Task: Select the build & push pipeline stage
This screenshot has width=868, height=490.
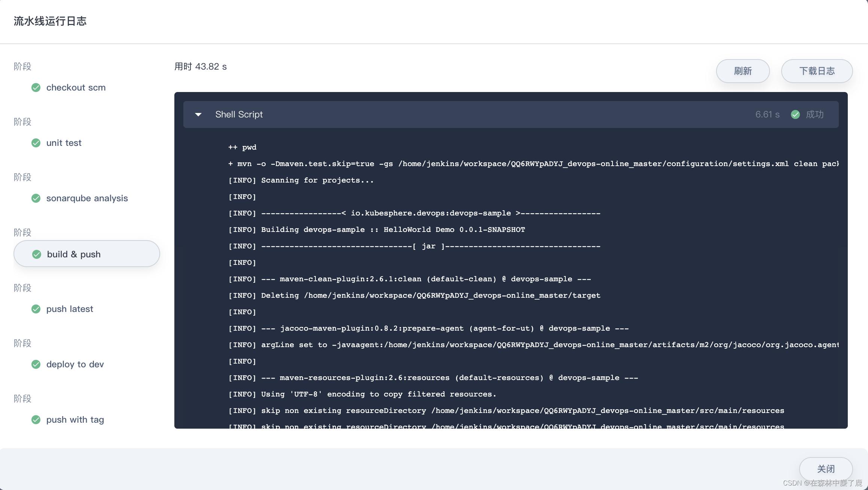Action: pos(86,253)
